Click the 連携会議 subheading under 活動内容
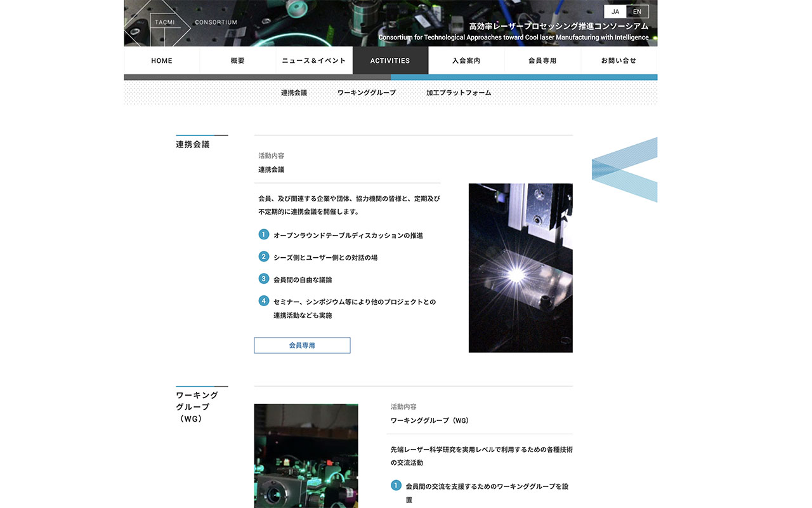The height and width of the screenshot is (508, 812). coord(272,170)
